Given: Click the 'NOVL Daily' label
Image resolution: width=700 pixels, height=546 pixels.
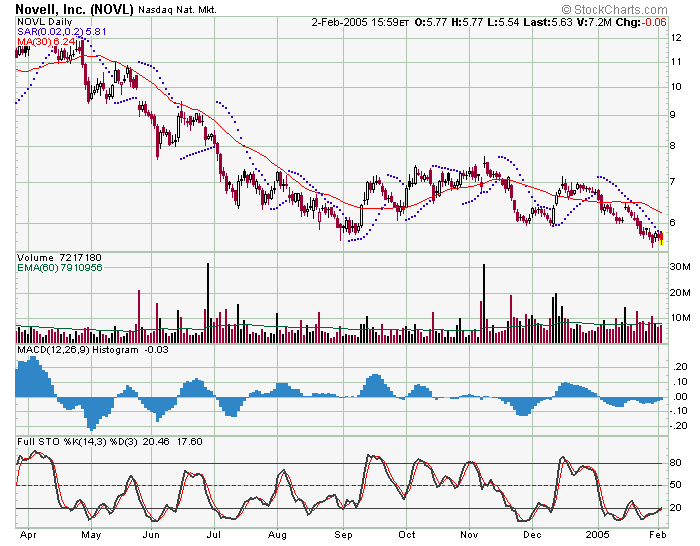Looking at the screenshot, I should tap(45, 21).
